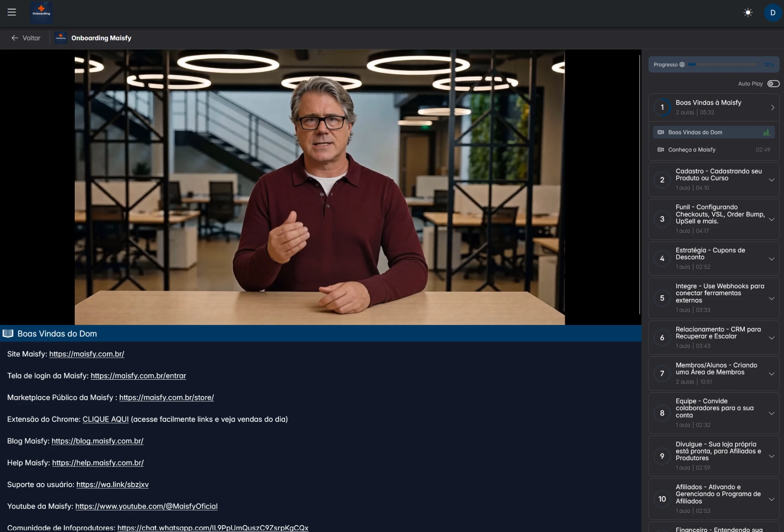Click the CLIQUE AQUI Chrome extension link
This screenshot has height=532, width=784.
pos(105,419)
